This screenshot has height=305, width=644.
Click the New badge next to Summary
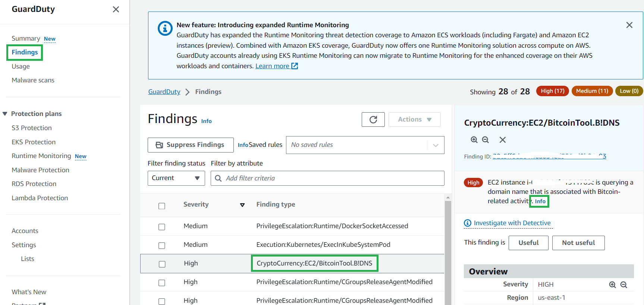tap(50, 39)
